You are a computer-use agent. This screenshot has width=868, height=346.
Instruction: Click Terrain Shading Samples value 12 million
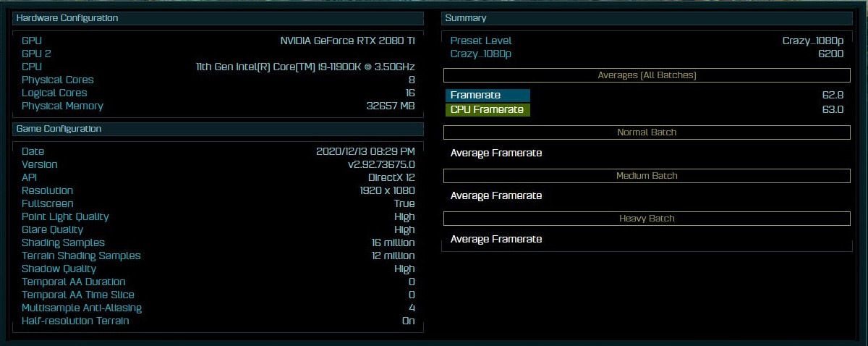point(393,256)
